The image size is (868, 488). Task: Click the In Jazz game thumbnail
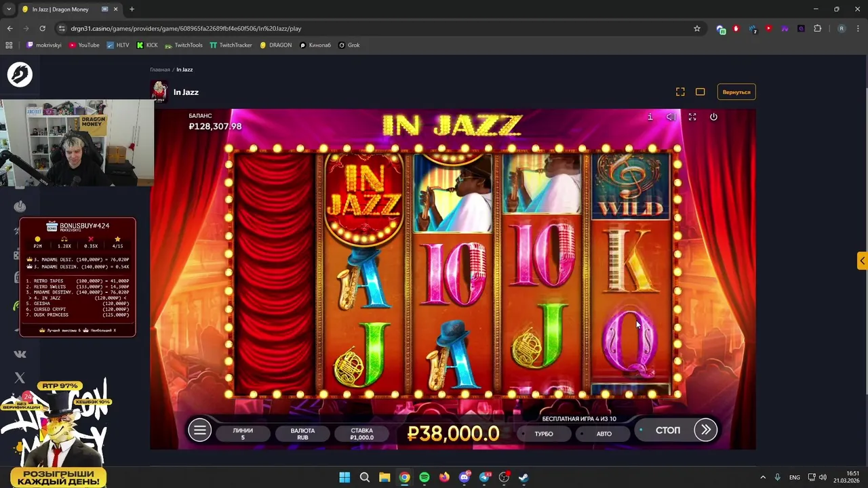point(159,91)
